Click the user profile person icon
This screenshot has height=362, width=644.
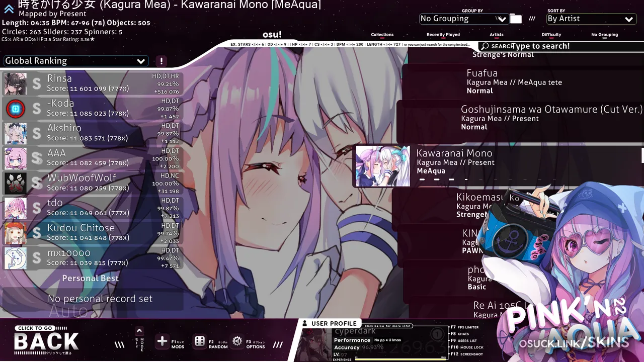(x=304, y=323)
